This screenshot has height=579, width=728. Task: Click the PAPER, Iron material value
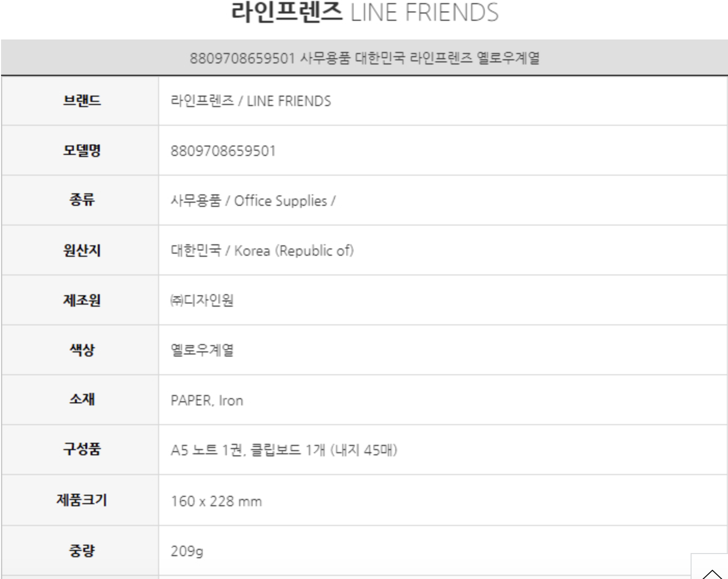point(206,400)
